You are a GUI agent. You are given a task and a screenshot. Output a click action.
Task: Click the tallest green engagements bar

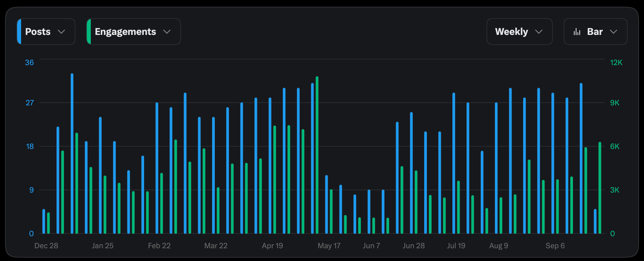[317, 155]
